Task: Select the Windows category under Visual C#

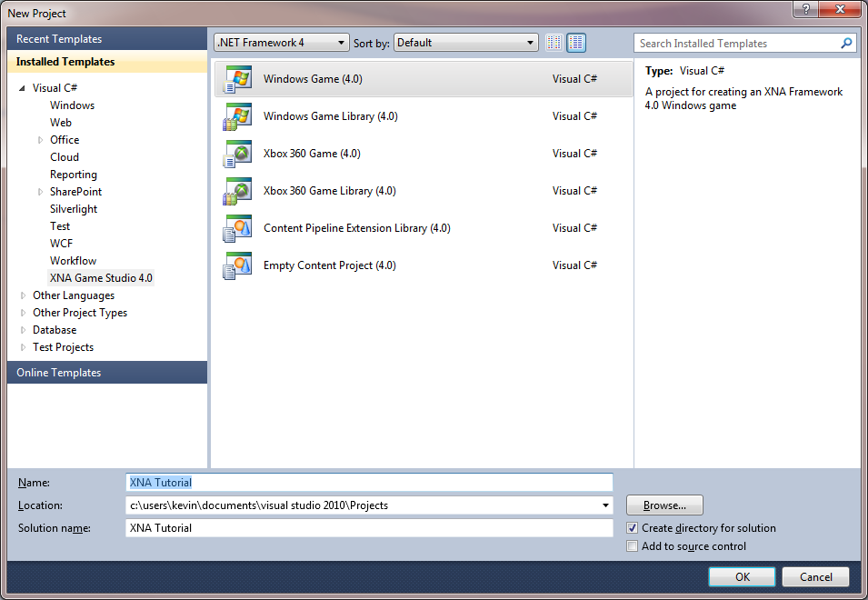Action: 72,105
